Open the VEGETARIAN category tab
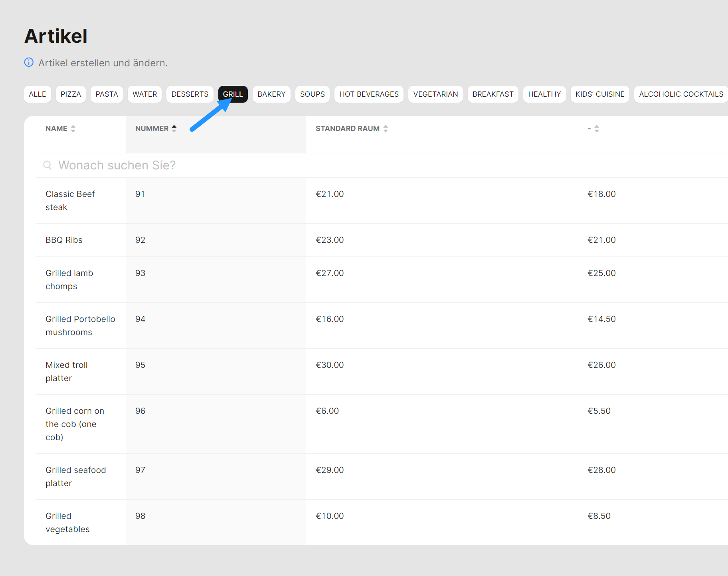Image resolution: width=728 pixels, height=576 pixels. [x=435, y=94]
